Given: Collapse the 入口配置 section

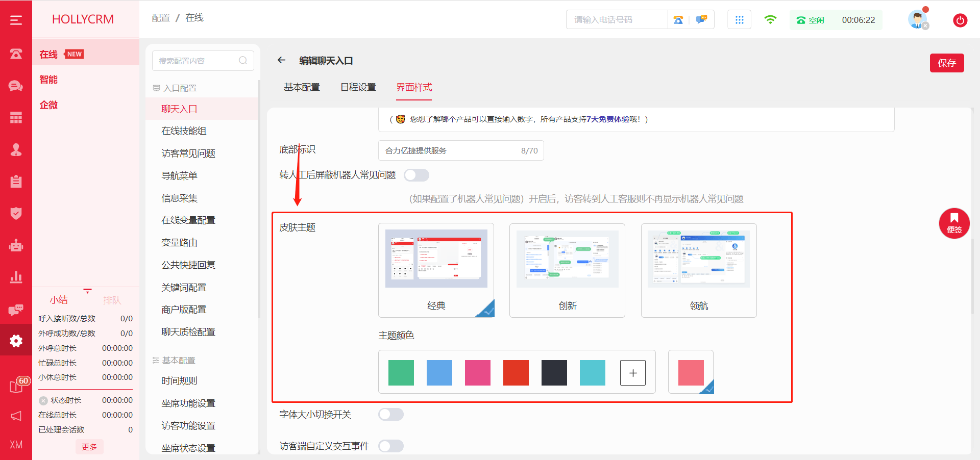Looking at the screenshot, I should 175,88.
